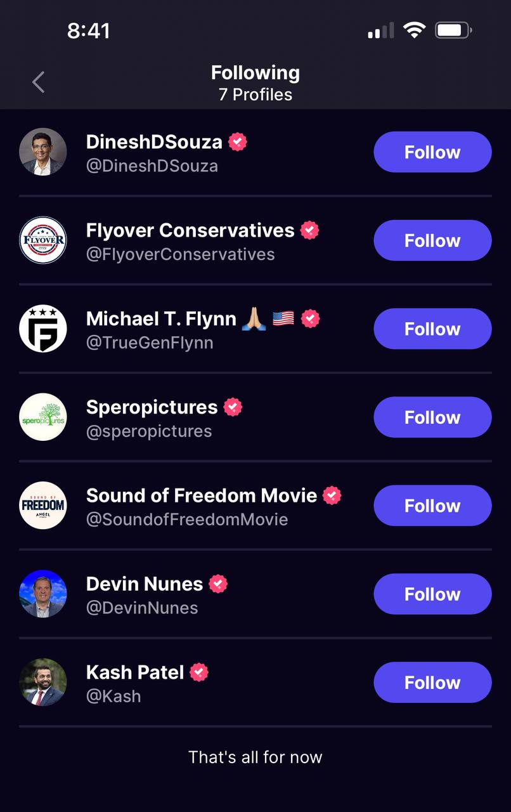Image resolution: width=511 pixels, height=812 pixels.
Task: Tap the Kash Patel profile photo
Action: pos(42,683)
